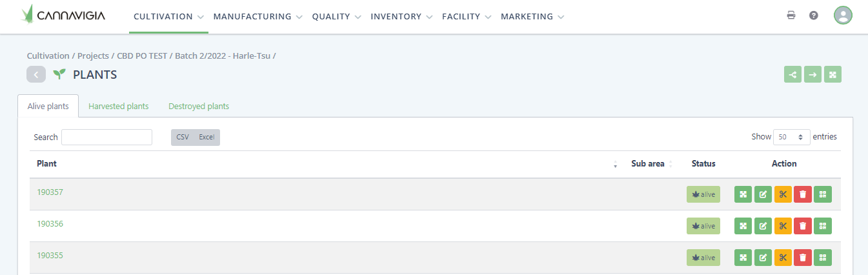Viewport: 868px width, 275px height.
Task: Click grid icon at end of 190357 row
Action: click(823, 194)
